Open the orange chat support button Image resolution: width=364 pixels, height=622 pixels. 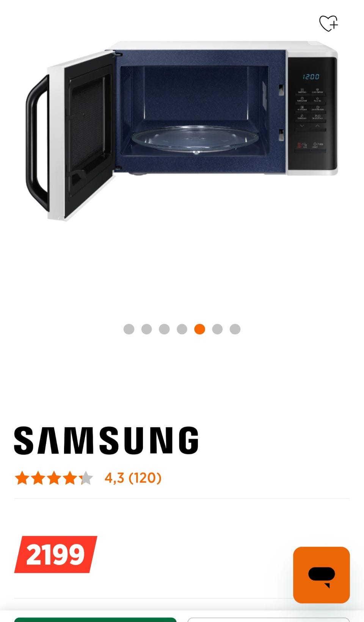click(x=322, y=575)
